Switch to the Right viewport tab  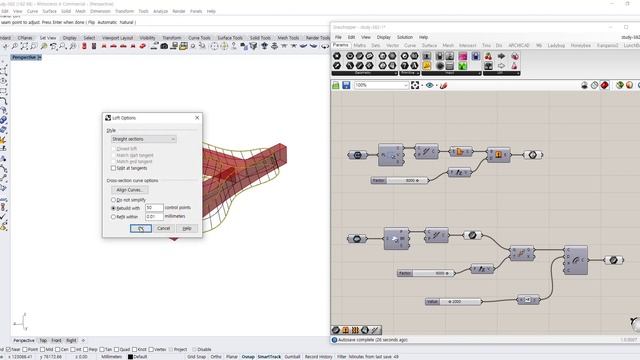[x=71, y=340]
